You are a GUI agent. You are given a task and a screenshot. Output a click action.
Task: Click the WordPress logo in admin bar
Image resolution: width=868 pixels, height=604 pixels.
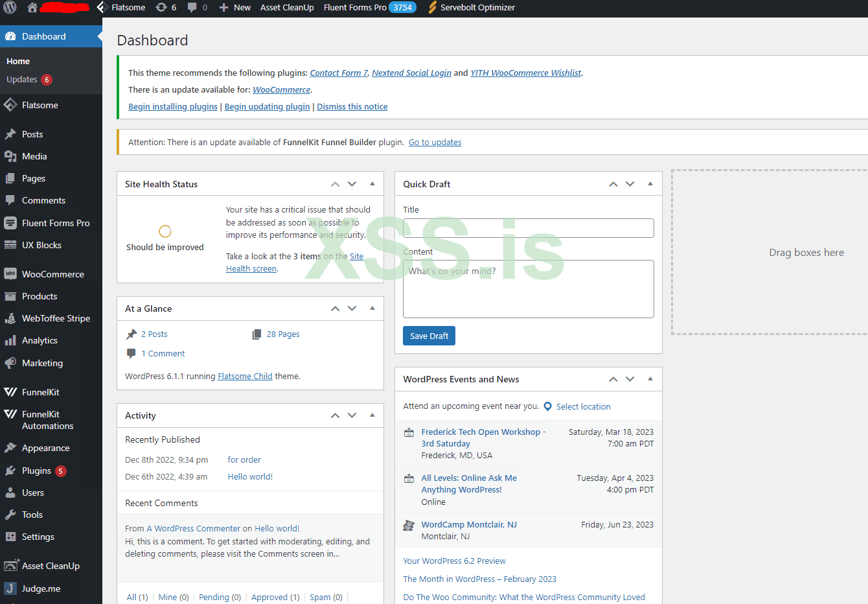pos(10,8)
